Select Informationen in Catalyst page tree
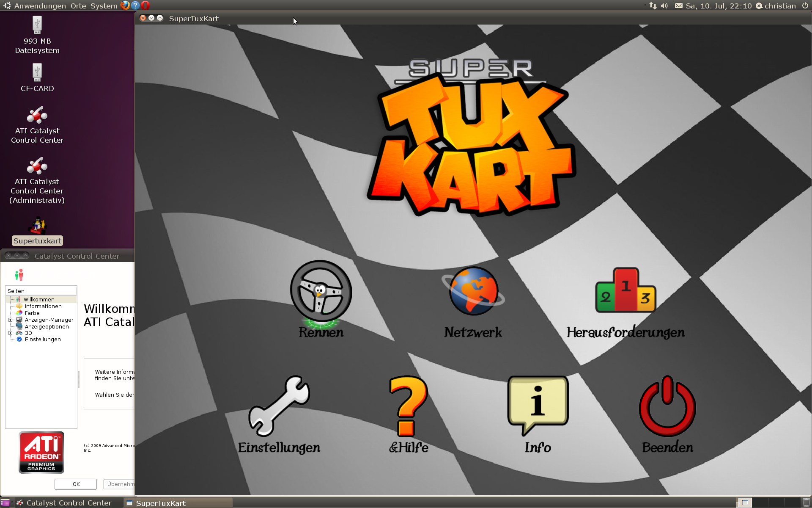 tap(43, 306)
